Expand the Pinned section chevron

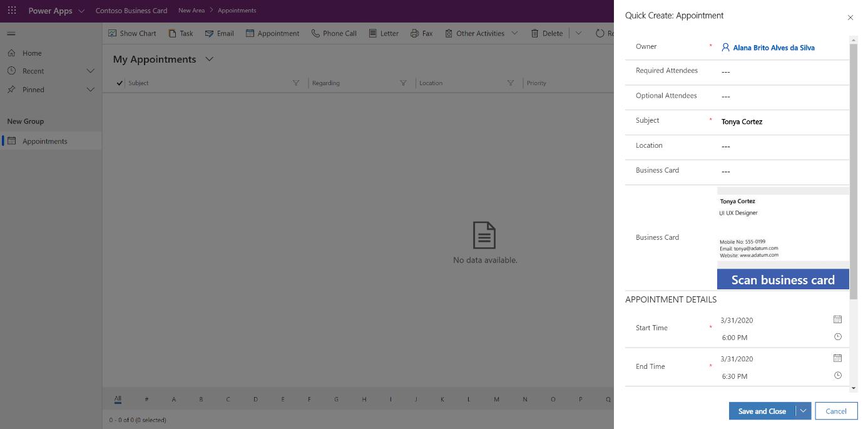point(90,90)
